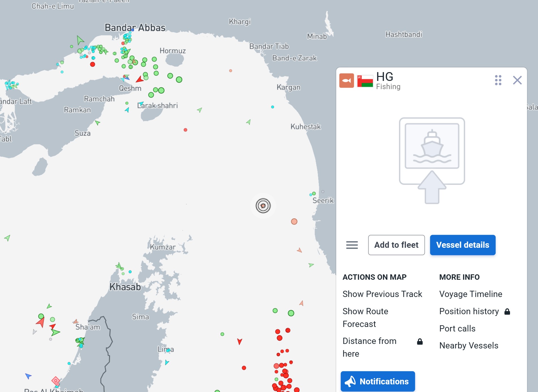Click the six-dot drag handle in vessel panel
The height and width of the screenshot is (392, 538).
tap(498, 80)
